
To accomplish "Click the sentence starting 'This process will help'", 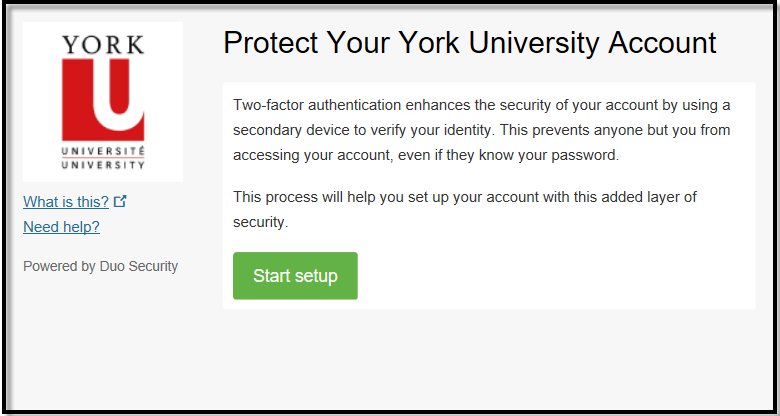I will (x=465, y=209).
